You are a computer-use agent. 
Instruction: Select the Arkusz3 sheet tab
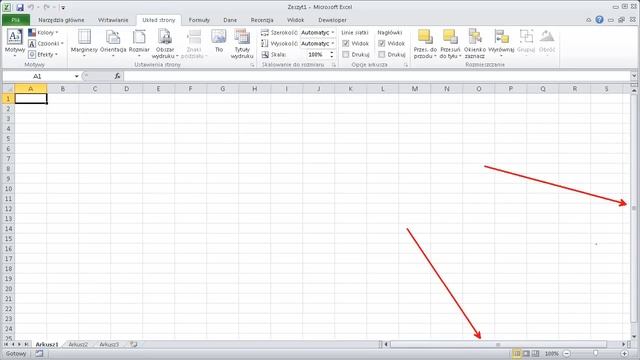pos(109,344)
